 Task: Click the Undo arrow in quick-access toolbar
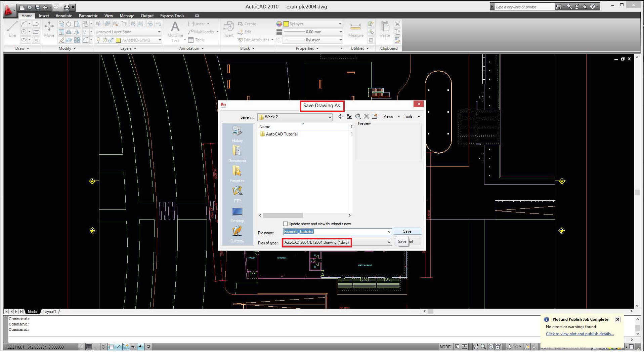(x=45, y=7)
